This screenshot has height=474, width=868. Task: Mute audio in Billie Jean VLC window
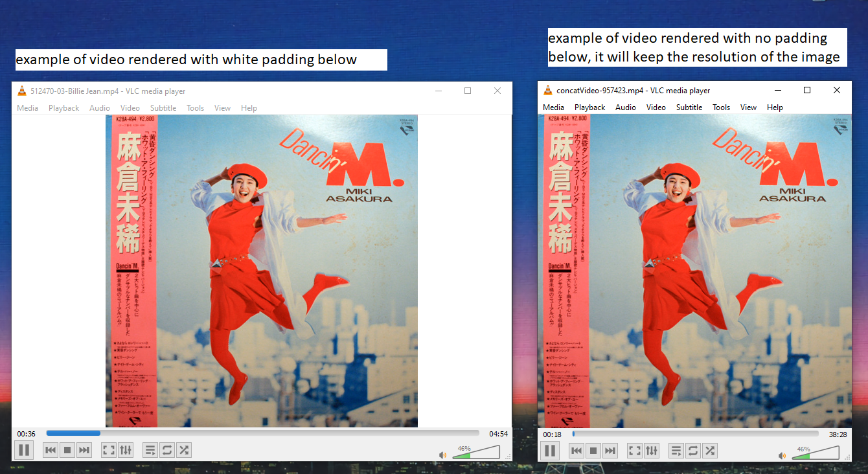(443, 455)
